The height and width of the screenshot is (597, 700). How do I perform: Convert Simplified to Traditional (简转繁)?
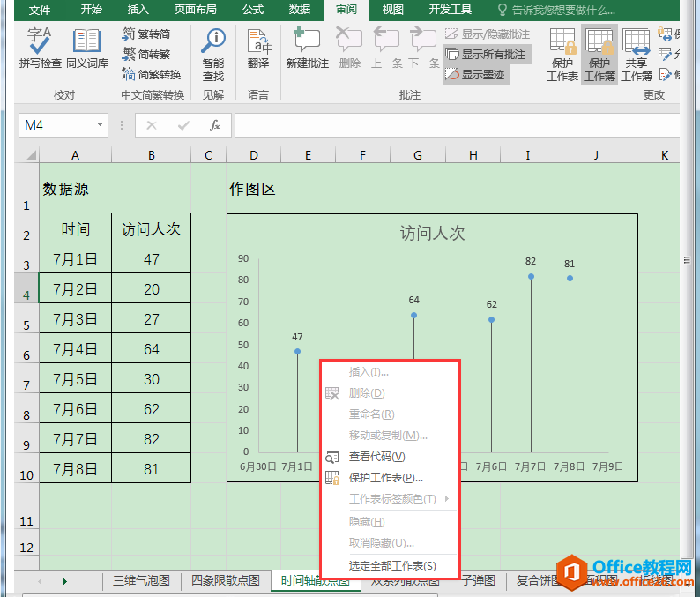(x=146, y=55)
